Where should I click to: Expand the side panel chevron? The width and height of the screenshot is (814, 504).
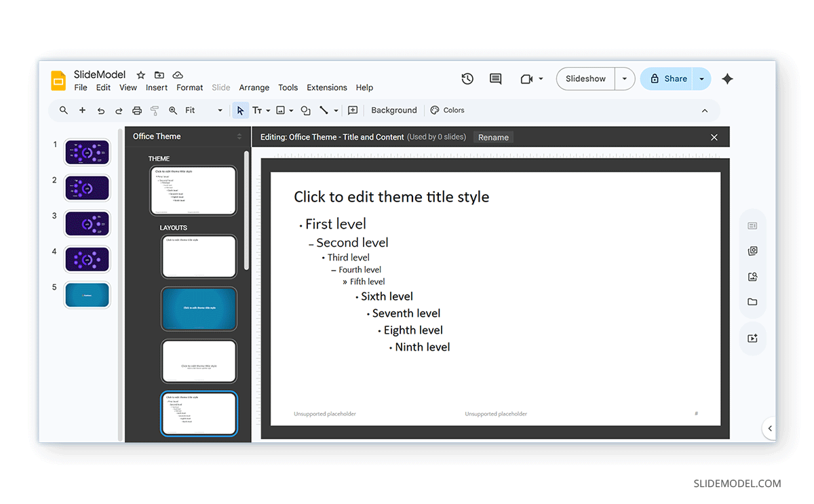[770, 429]
